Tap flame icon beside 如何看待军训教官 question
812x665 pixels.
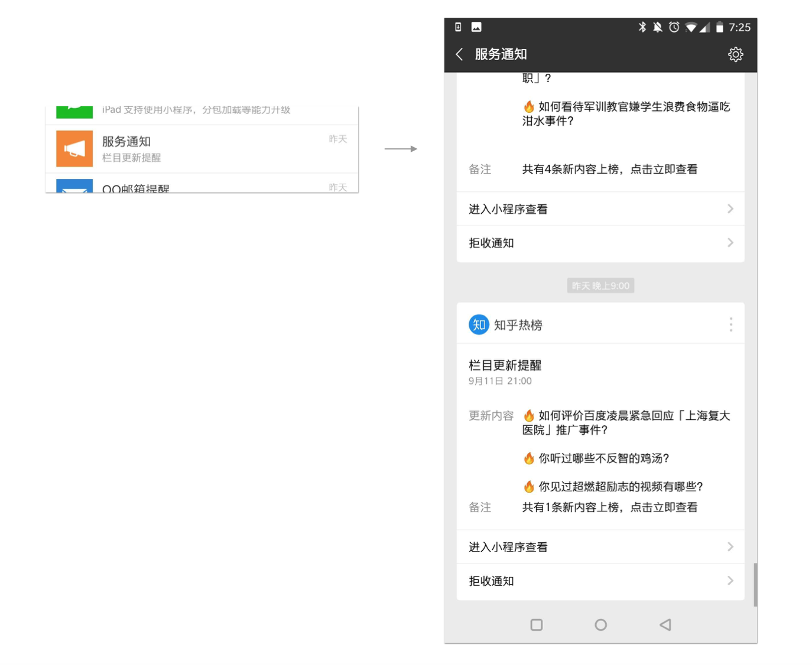coord(529,107)
